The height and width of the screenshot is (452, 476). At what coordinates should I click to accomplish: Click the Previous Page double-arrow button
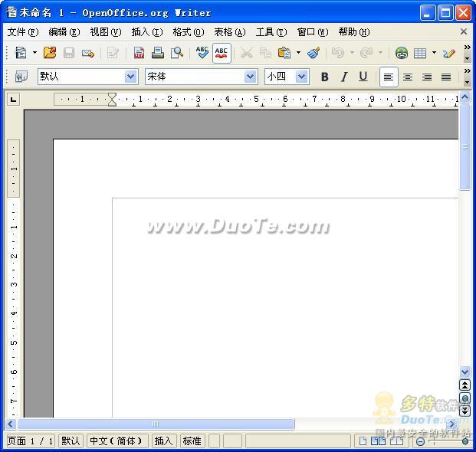(x=465, y=385)
